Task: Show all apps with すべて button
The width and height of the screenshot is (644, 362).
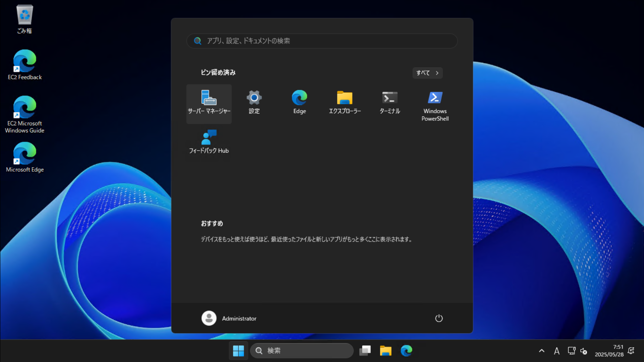Action: [427, 73]
